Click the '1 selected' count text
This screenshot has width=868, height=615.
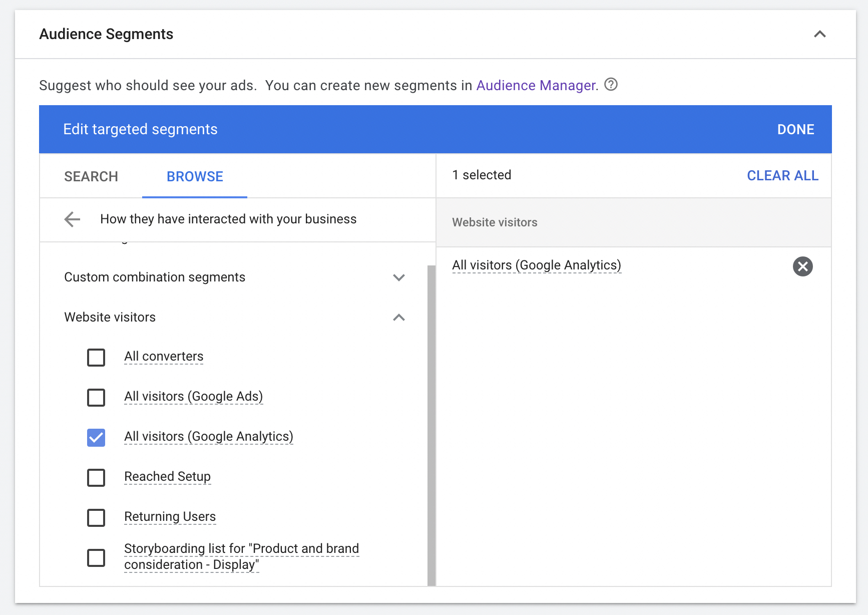(x=482, y=175)
